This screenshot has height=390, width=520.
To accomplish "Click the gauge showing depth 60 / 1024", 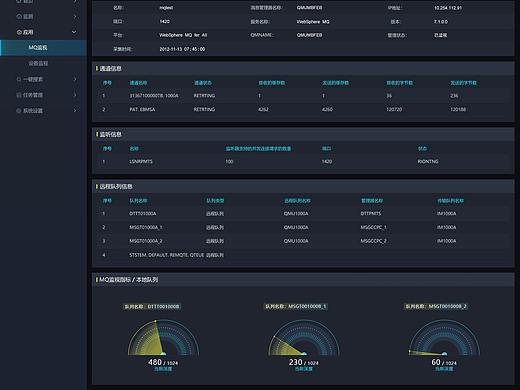I will coord(444,337).
